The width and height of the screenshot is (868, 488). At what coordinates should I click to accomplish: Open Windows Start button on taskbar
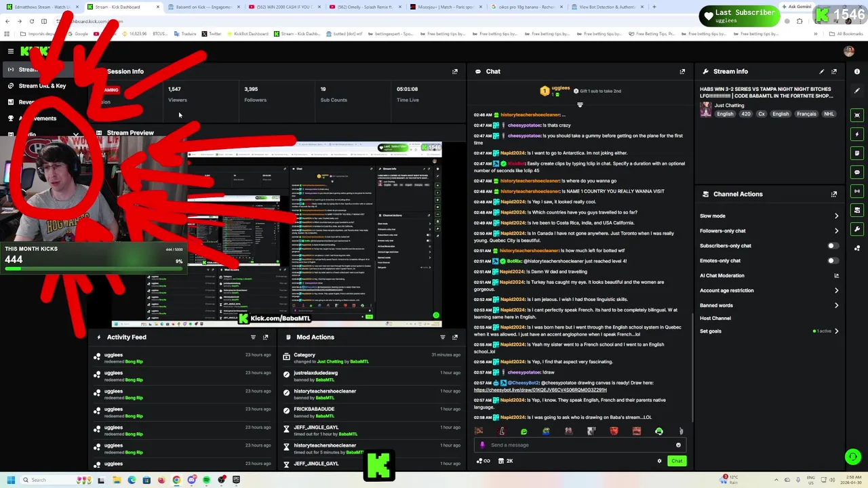(10, 480)
